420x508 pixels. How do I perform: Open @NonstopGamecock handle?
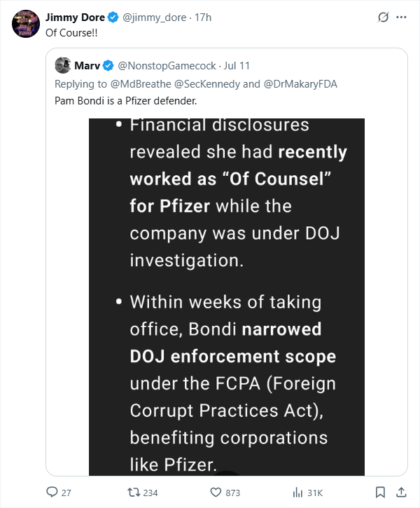(x=167, y=66)
